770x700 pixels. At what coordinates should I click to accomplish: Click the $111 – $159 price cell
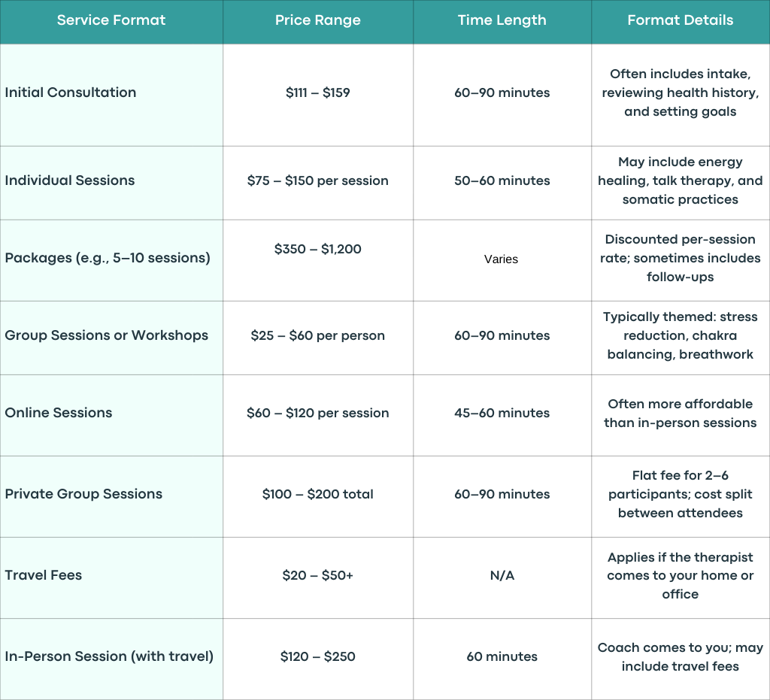pyautogui.click(x=318, y=92)
